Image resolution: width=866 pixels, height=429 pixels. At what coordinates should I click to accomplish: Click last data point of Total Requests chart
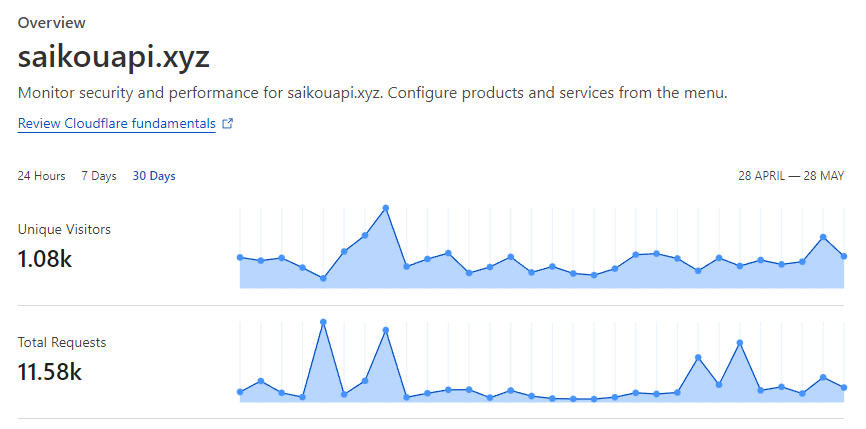click(x=844, y=388)
